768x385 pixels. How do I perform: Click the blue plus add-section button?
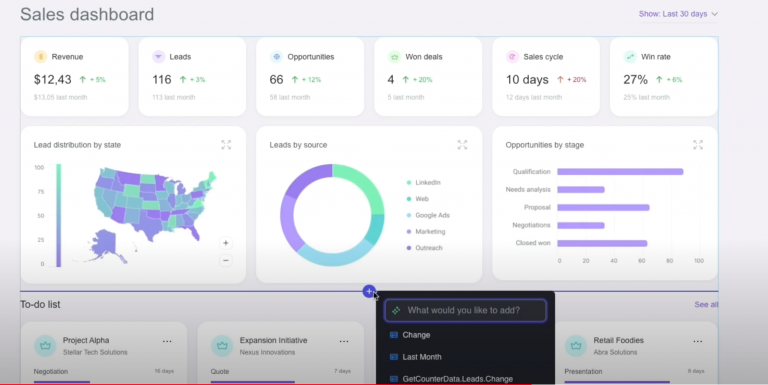point(369,291)
